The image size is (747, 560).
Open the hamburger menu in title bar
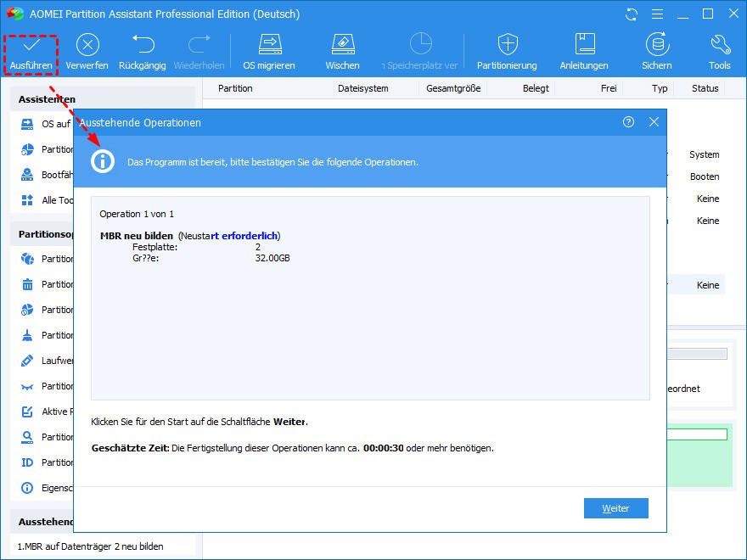657,14
